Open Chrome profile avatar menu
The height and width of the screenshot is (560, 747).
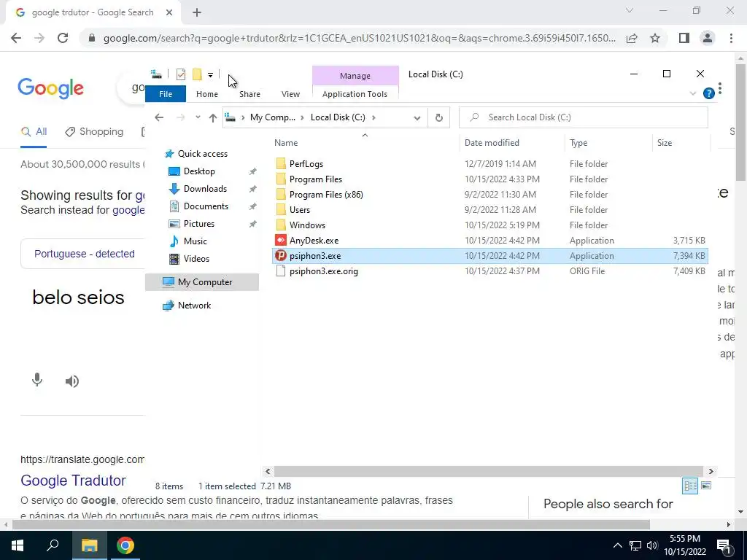tap(708, 38)
